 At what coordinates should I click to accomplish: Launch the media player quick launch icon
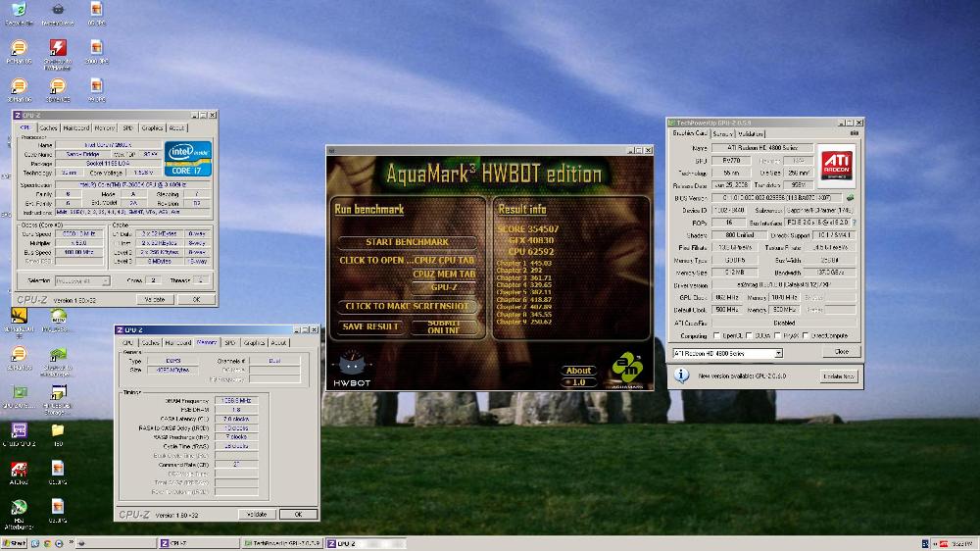(x=59, y=543)
